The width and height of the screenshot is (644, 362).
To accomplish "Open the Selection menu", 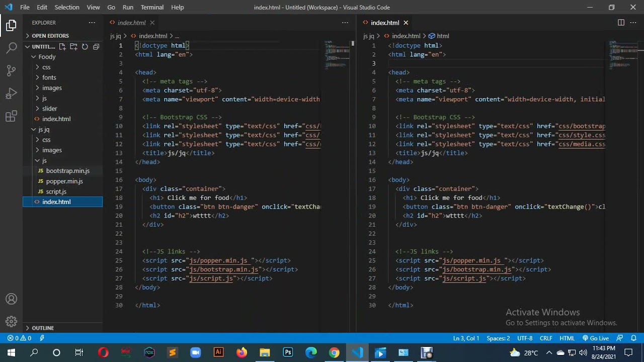I will pyautogui.click(x=67, y=7).
